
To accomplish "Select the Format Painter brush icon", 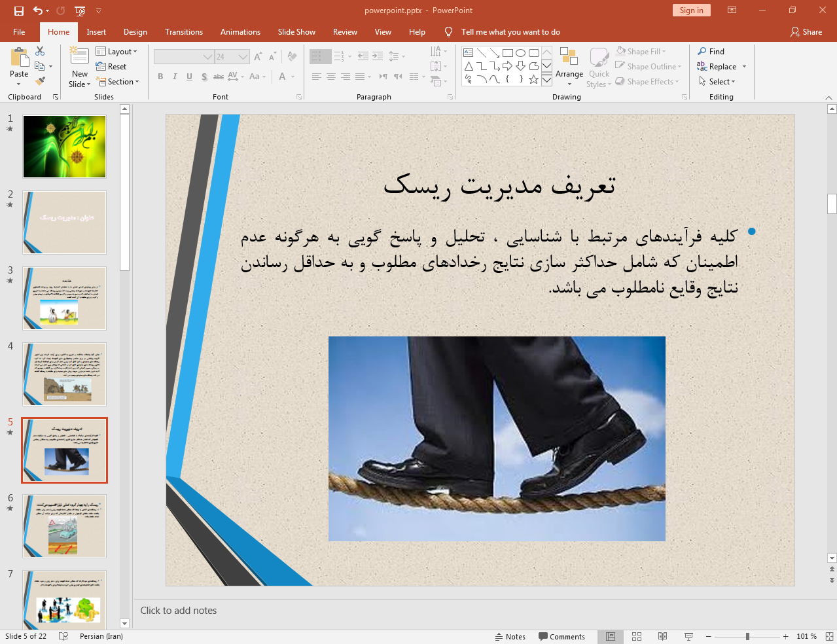I will click(40, 81).
